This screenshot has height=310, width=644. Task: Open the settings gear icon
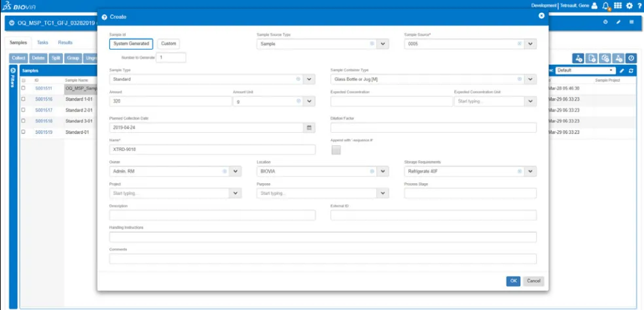(x=629, y=5)
